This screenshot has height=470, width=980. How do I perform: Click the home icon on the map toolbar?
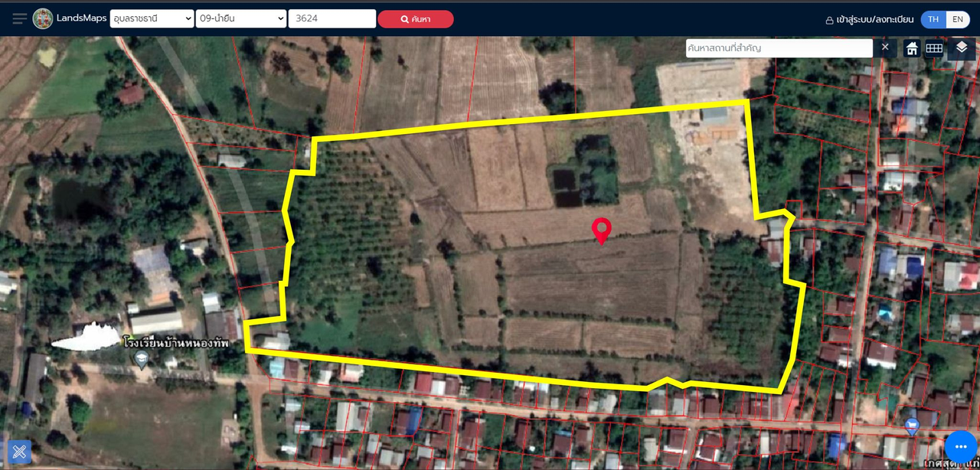click(x=912, y=48)
